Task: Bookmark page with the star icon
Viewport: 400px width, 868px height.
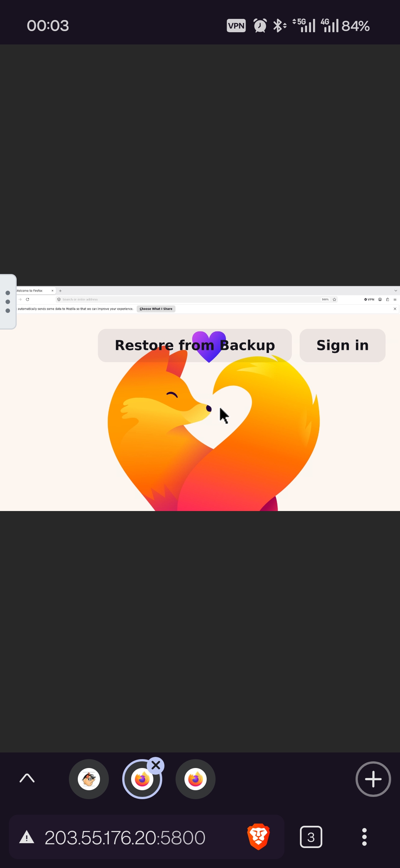Action: [334, 299]
